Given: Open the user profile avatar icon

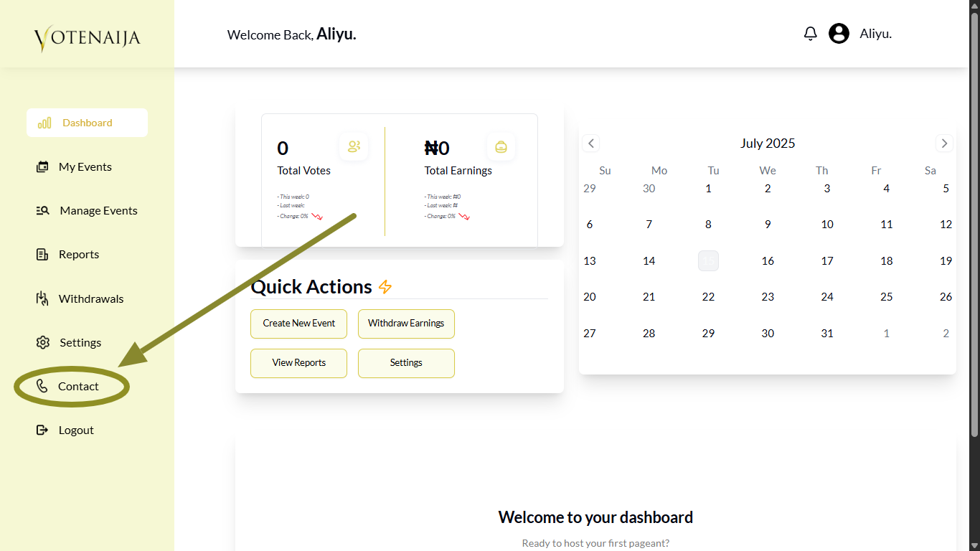Looking at the screenshot, I should click(839, 34).
